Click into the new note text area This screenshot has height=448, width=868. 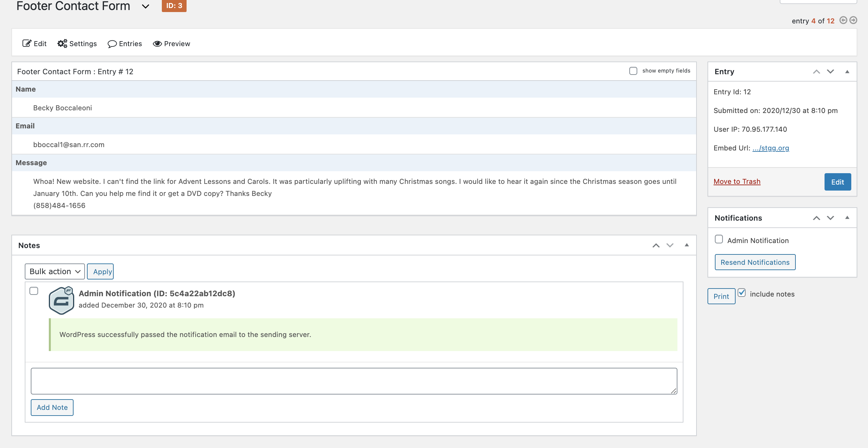pyautogui.click(x=354, y=381)
